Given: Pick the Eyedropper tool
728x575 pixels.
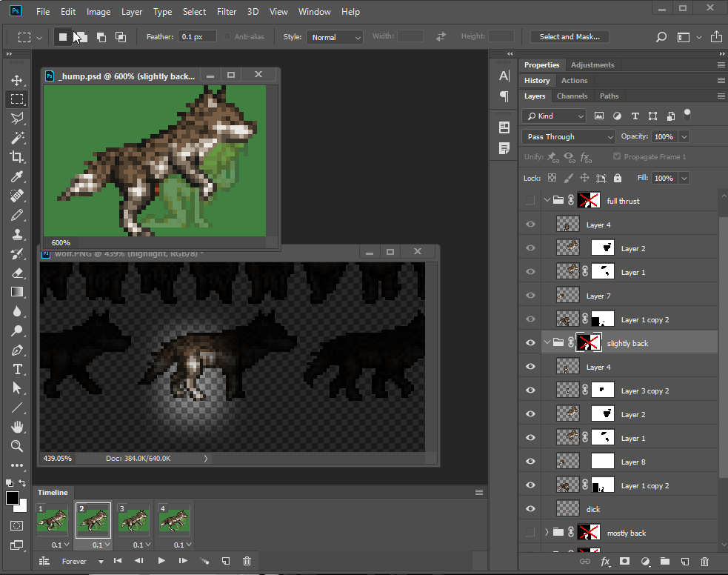Looking at the screenshot, I should (16, 176).
